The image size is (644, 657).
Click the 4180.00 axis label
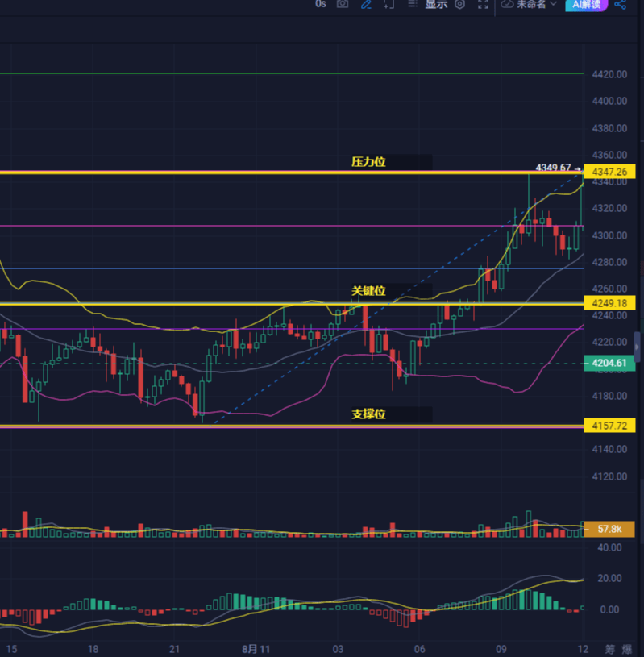click(609, 396)
